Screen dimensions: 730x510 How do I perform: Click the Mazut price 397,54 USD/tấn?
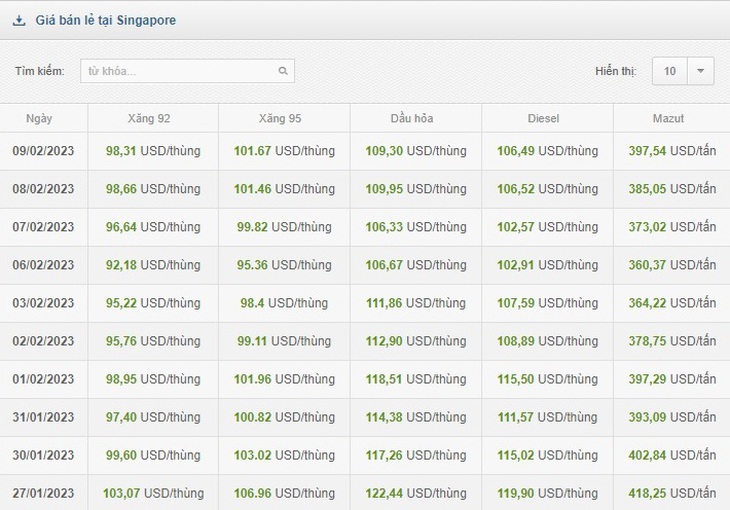tap(672, 151)
